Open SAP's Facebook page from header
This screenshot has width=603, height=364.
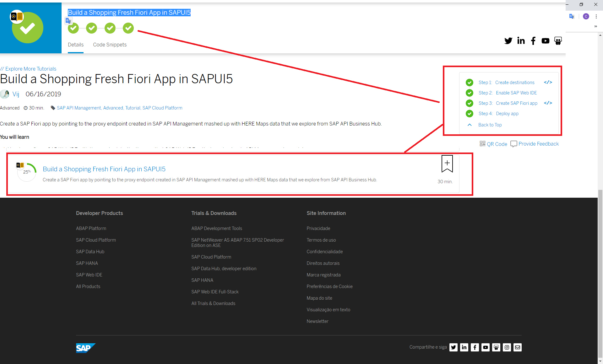[533, 41]
